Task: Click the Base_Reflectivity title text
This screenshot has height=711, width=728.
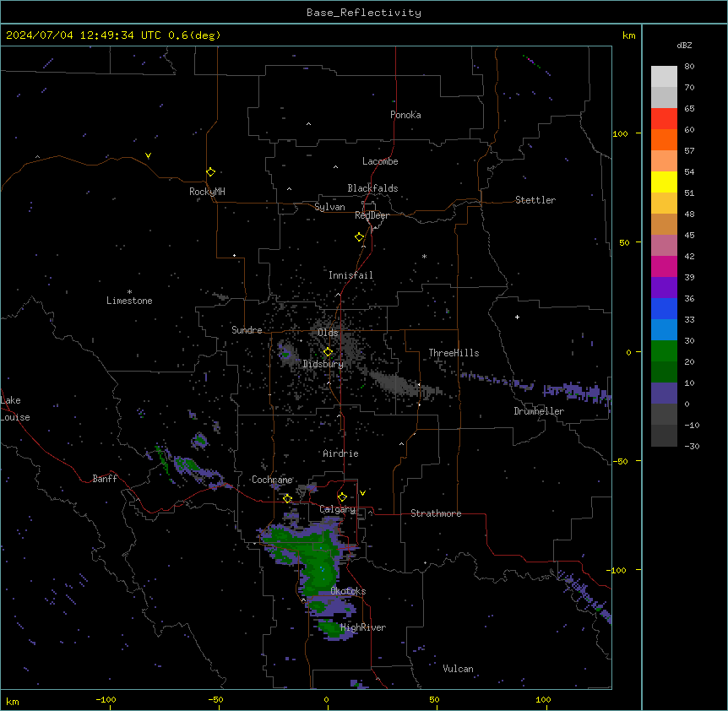Action: 364,13
